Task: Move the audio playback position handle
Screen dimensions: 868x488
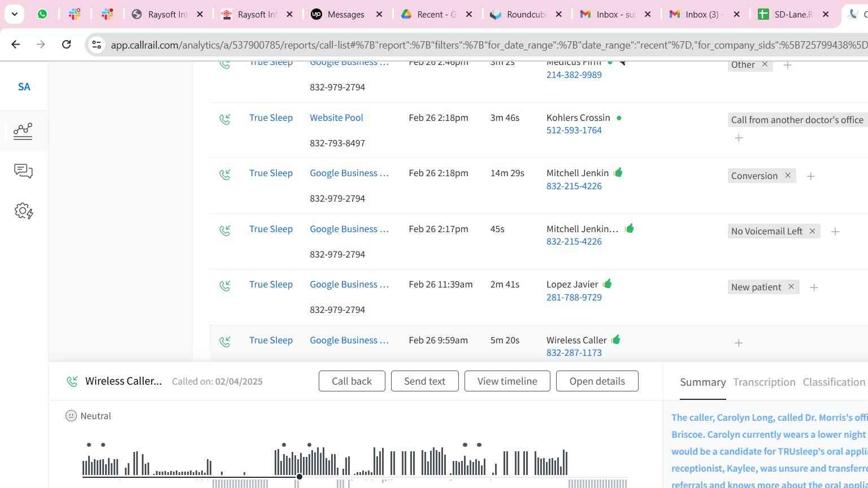Action: (x=299, y=477)
